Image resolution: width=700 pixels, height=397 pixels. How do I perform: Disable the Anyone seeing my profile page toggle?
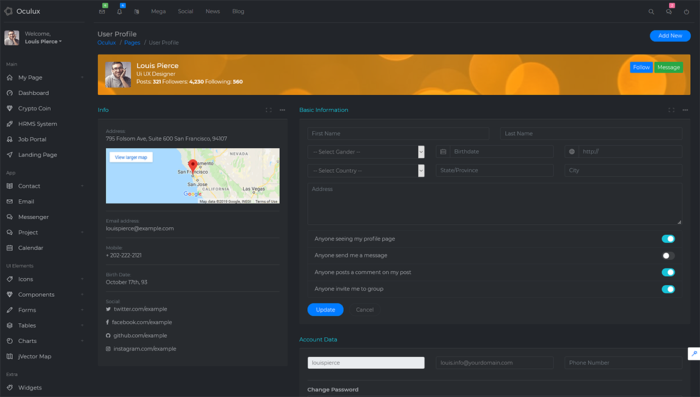[x=668, y=239]
